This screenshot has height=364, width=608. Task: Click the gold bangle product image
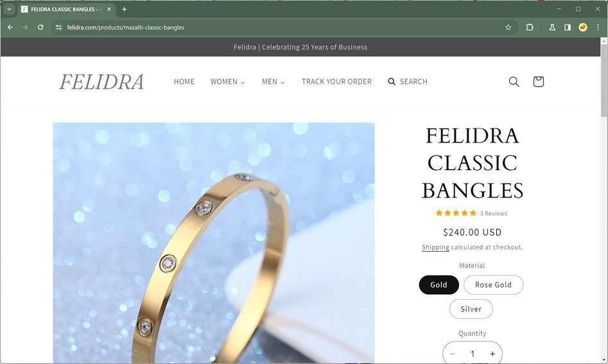click(x=214, y=243)
